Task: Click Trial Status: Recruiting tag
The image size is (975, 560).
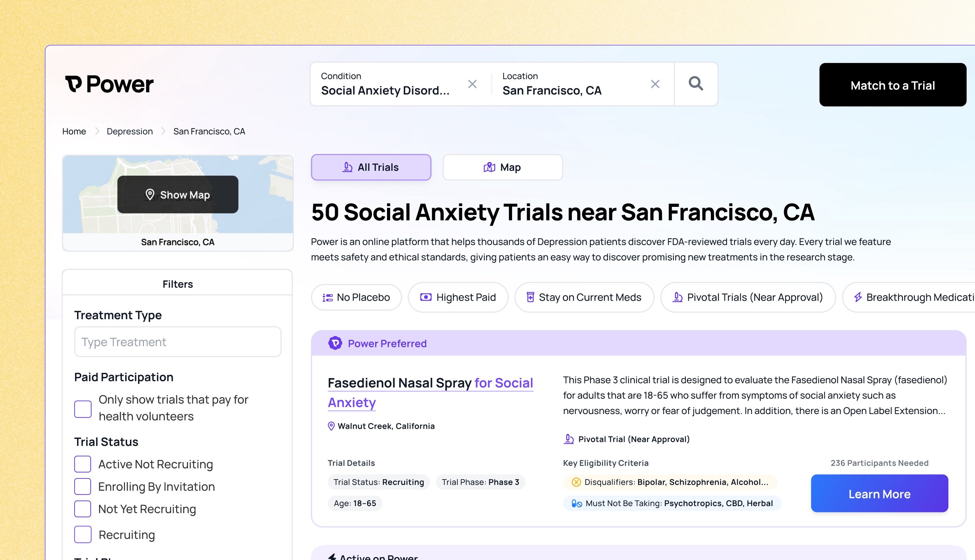Action: [379, 482]
